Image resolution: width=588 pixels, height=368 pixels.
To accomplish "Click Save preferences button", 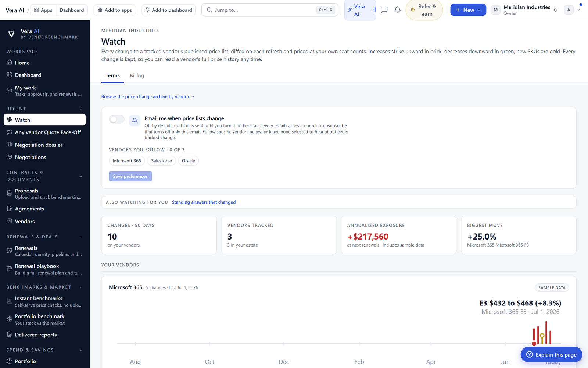I will (x=130, y=176).
